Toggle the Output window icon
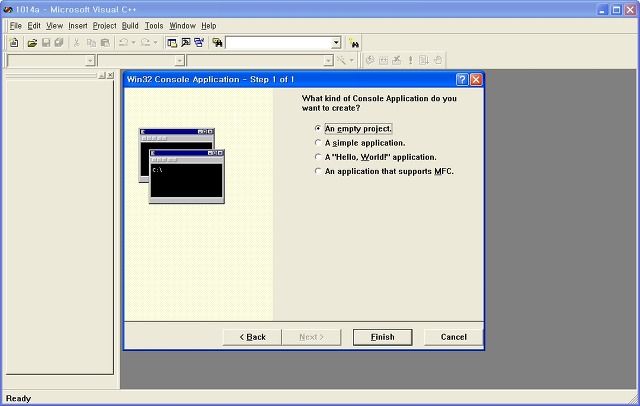 pos(186,42)
